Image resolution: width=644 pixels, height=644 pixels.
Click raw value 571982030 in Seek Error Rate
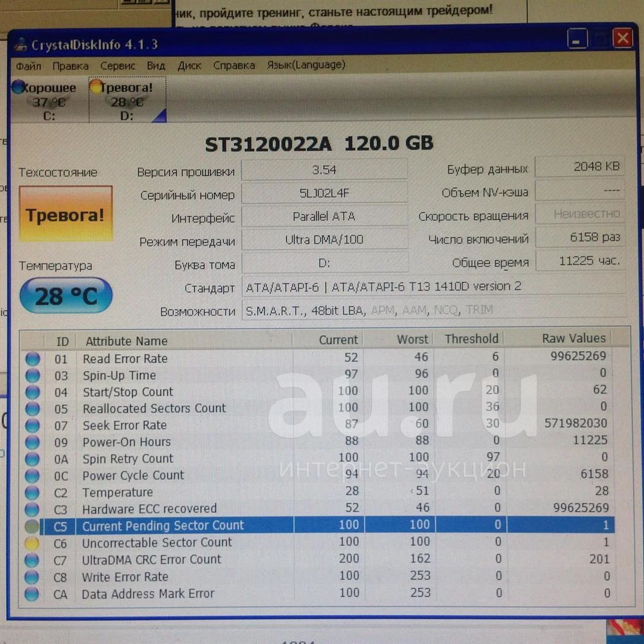tap(576, 423)
